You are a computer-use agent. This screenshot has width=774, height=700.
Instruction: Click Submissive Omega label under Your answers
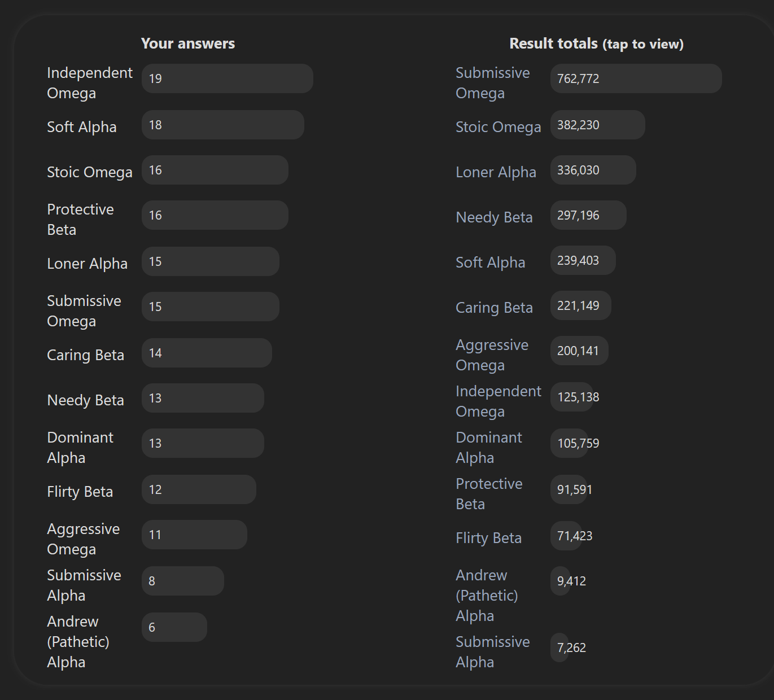click(x=84, y=311)
